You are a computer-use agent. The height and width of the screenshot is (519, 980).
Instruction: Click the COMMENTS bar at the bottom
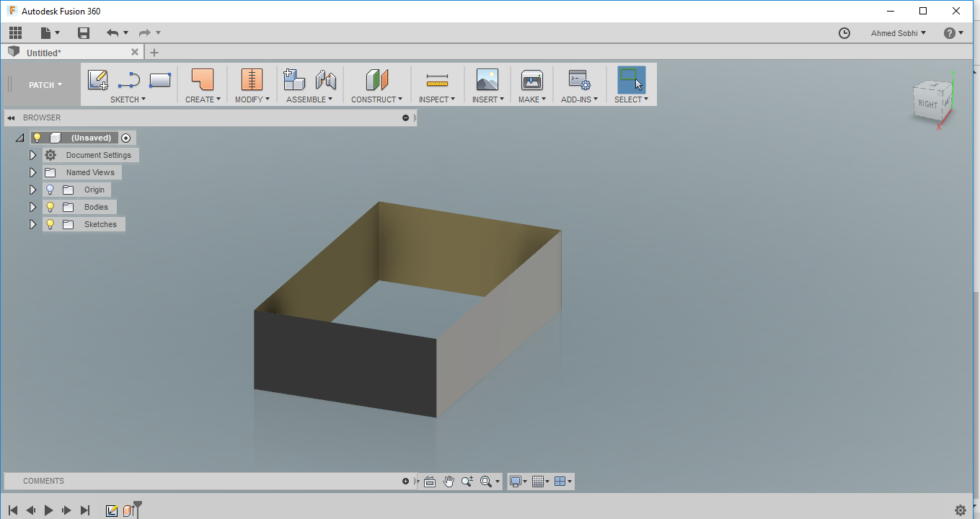click(44, 481)
